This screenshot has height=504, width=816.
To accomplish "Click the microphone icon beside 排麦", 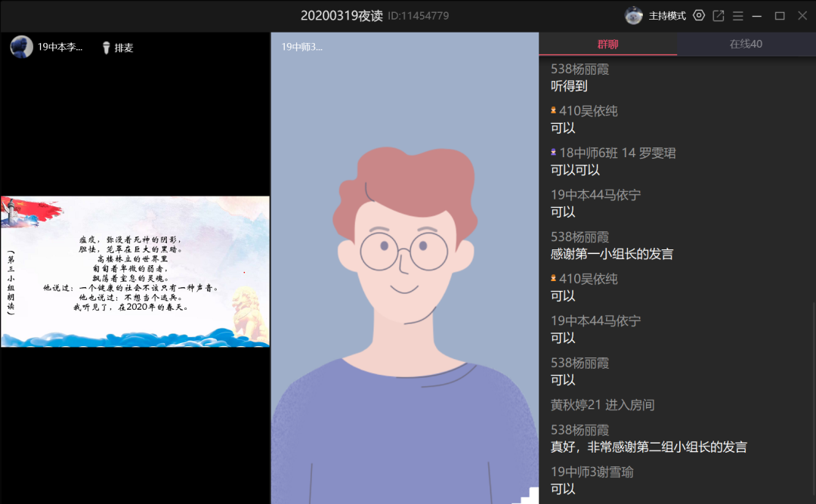I will coord(107,48).
